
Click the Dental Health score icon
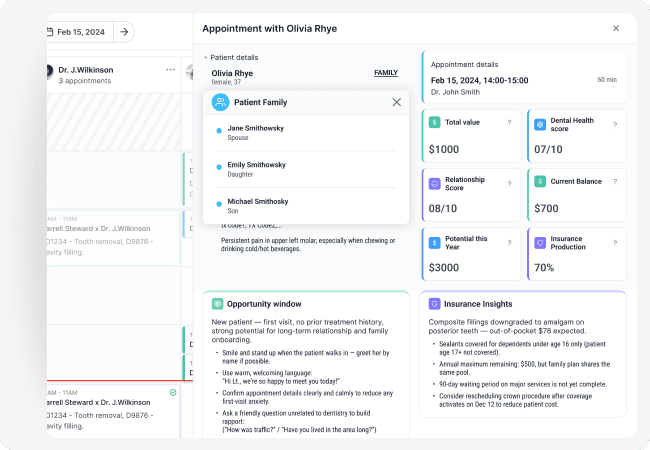[540, 124]
